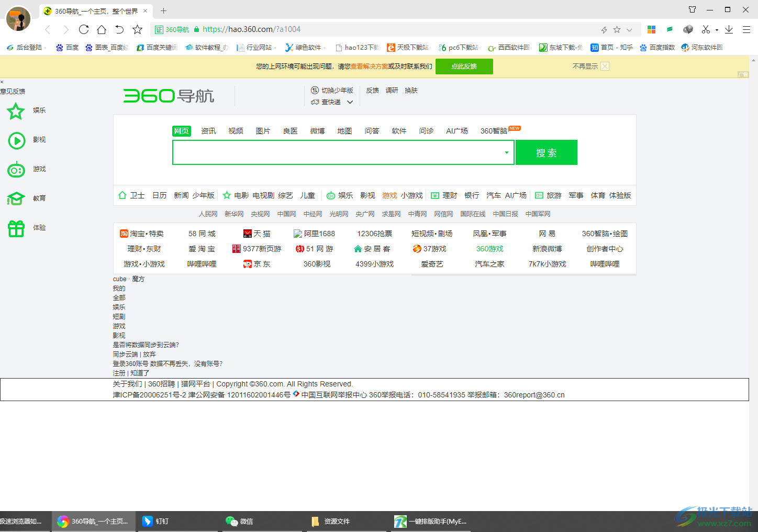Open the 首页 - 知乎 bookmark
Image resolution: width=758 pixels, height=532 pixels.
(611, 47)
